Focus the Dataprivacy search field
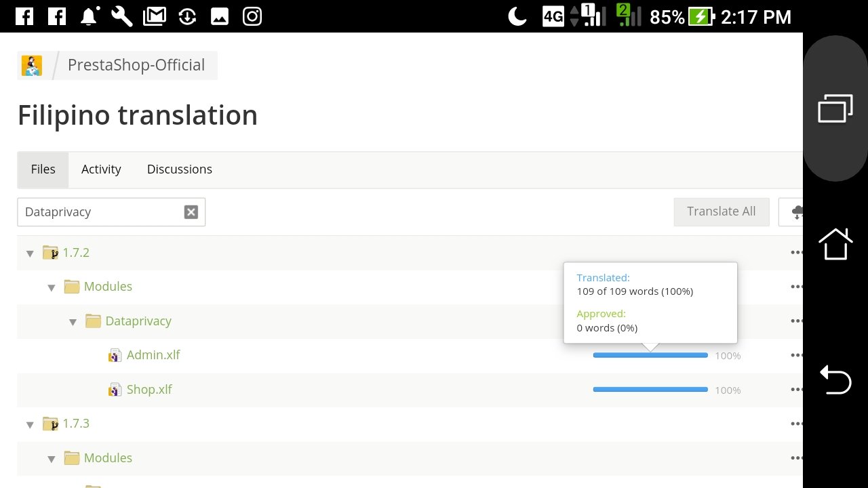Viewport: 868px width, 488px height. coord(111,212)
